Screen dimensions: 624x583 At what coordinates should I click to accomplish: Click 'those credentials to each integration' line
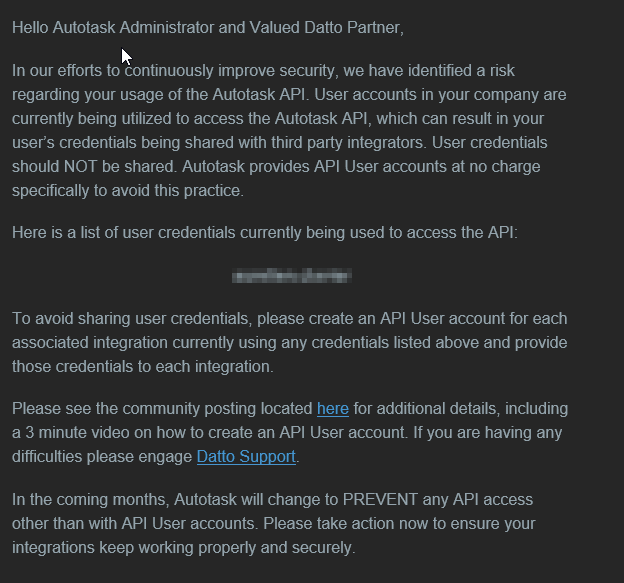[142, 367]
